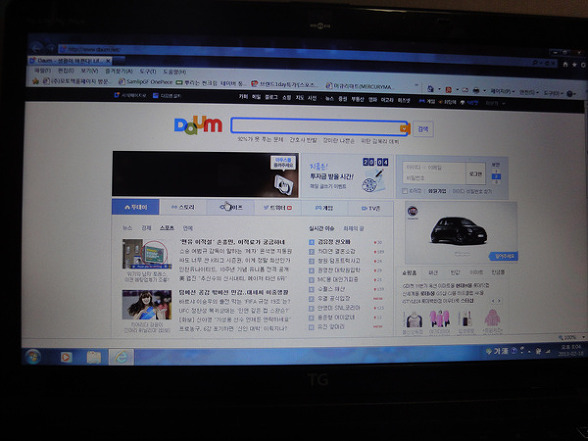The width and height of the screenshot is (588, 441).
Task: Click the 뉴스 link in the Daum top bar
Action: [x=329, y=99]
